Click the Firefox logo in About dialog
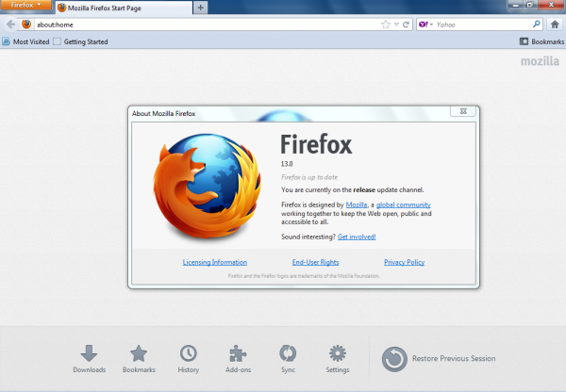Screen dimensions: 566x392 (208, 187)
